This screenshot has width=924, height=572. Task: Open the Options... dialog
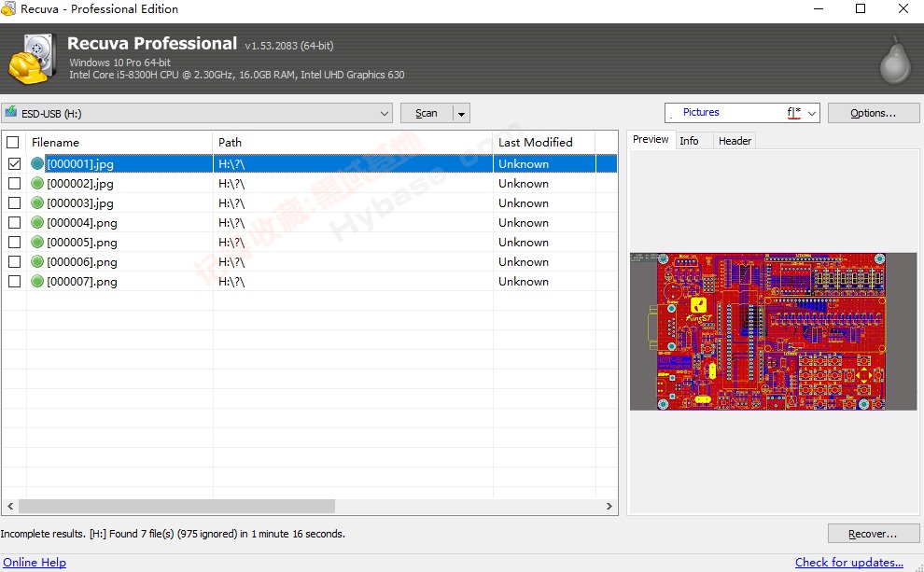click(x=874, y=113)
